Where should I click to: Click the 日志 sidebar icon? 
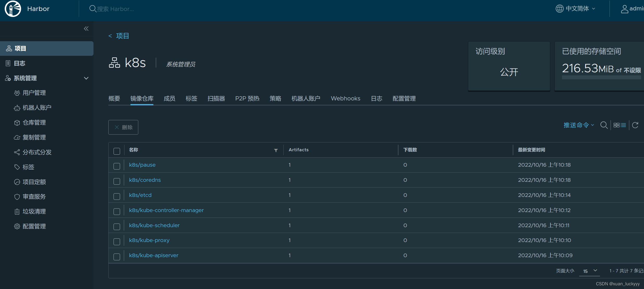[8, 63]
